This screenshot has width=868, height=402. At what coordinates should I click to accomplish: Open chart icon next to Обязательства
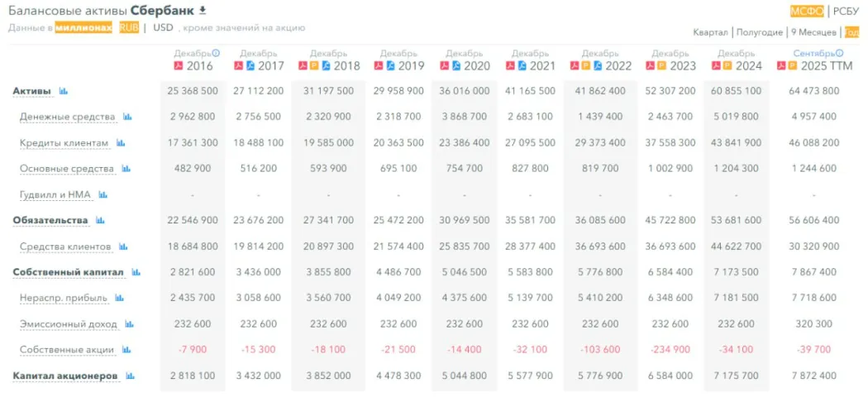pyautogui.click(x=100, y=220)
